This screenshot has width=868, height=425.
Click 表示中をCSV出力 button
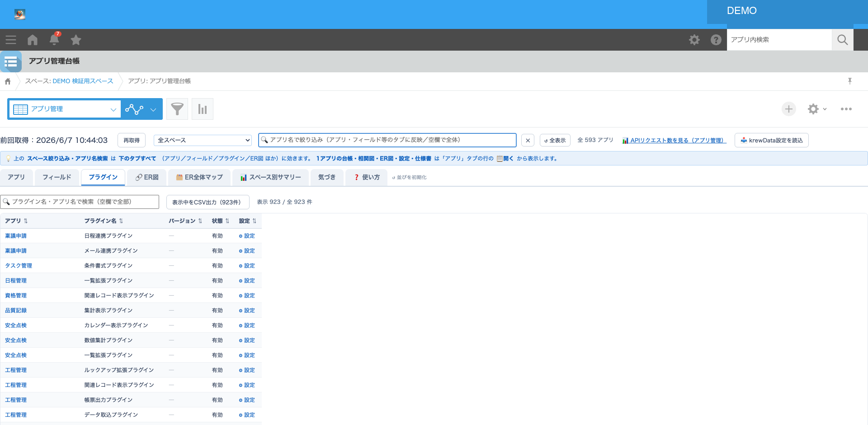tap(208, 202)
